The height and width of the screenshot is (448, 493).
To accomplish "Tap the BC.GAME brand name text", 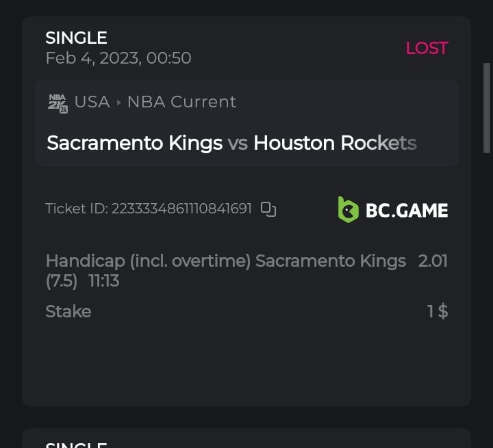I will [407, 210].
